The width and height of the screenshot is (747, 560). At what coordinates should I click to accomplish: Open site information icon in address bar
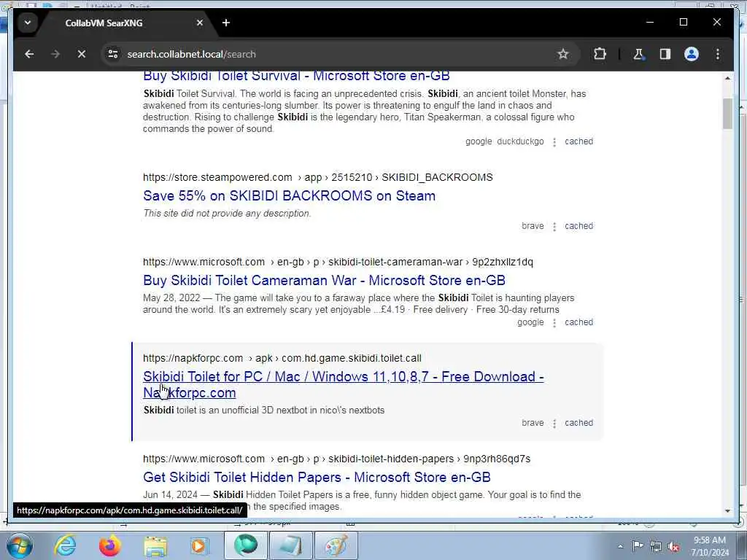point(113,54)
